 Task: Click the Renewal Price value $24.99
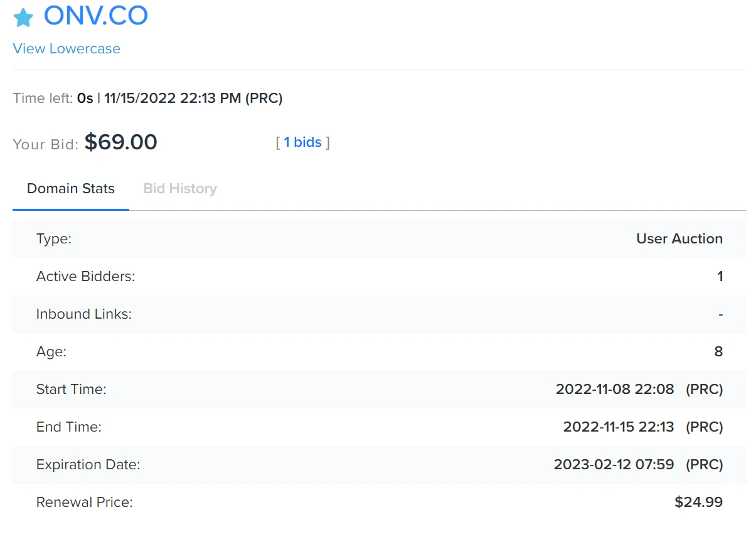click(x=698, y=502)
